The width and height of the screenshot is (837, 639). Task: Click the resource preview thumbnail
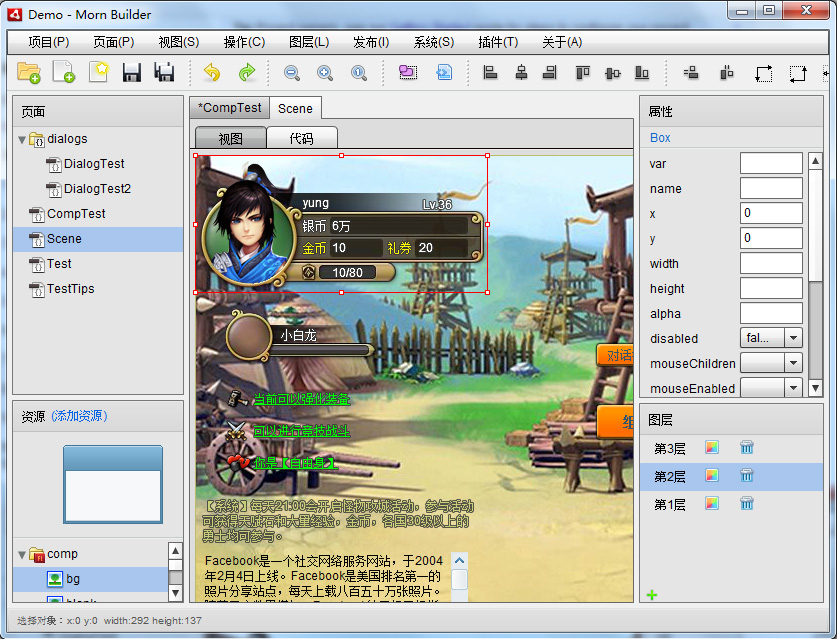(113, 484)
